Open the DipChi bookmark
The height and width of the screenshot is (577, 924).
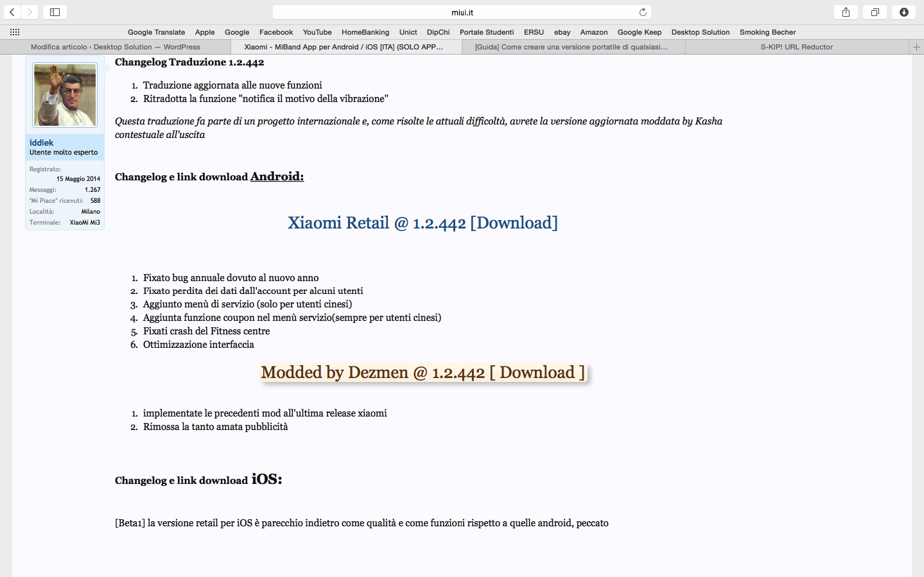439,32
